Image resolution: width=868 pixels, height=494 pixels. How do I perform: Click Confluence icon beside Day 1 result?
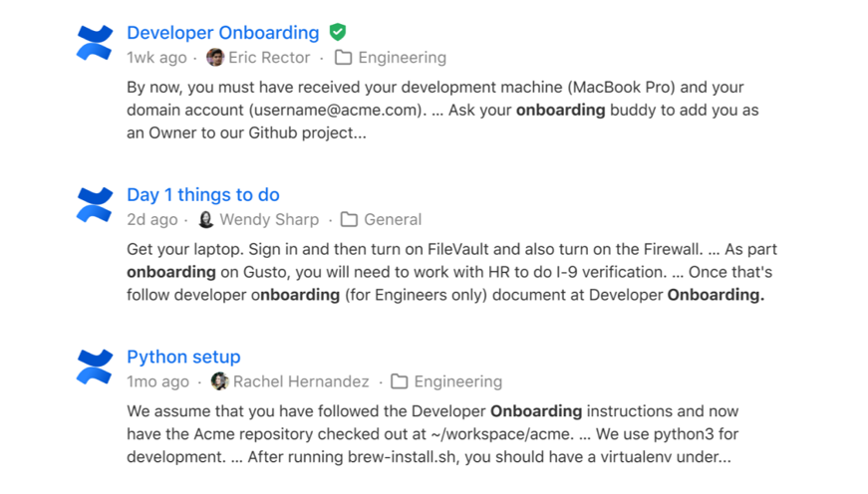click(x=96, y=205)
